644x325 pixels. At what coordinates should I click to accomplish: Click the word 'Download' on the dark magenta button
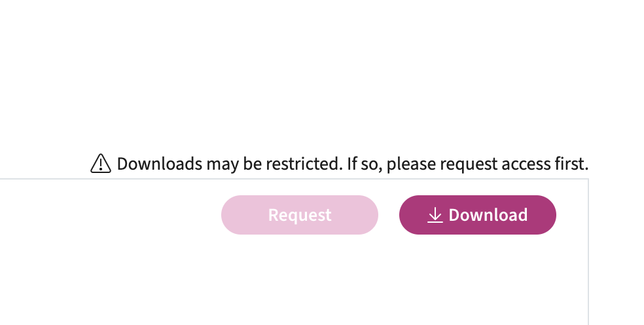pos(488,215)
